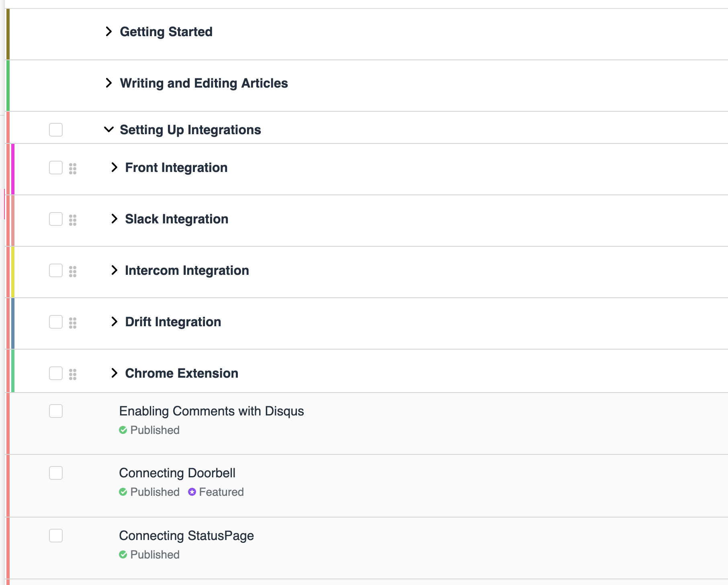Click the Published status icon under Enabling Comments with Disqus
728x585 pixels.
coord(123,430)
